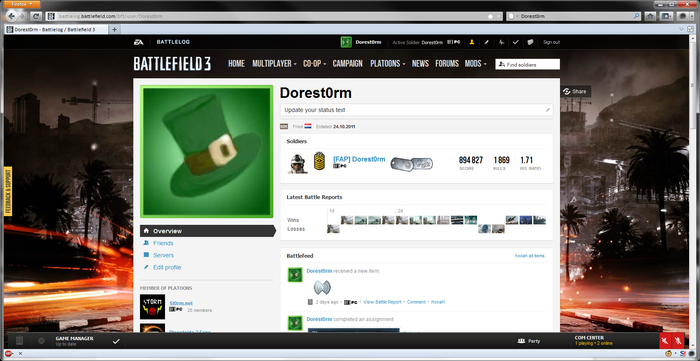The width and height of the screenshot is (700, 361).
Task: Open the MODS dropdown menu
Action: point(475,64)
